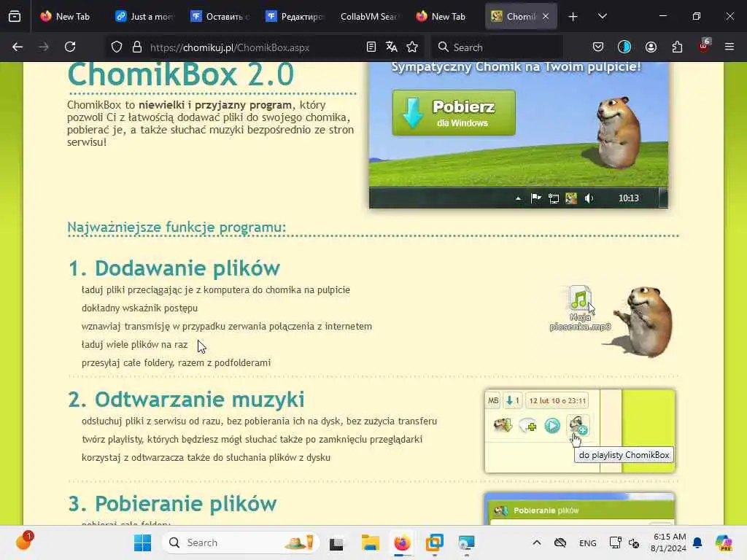Open the clock showing 6:15 AM 8/1/2024
Viewport: 747px width, 560px height.
[x=670, y=542]
